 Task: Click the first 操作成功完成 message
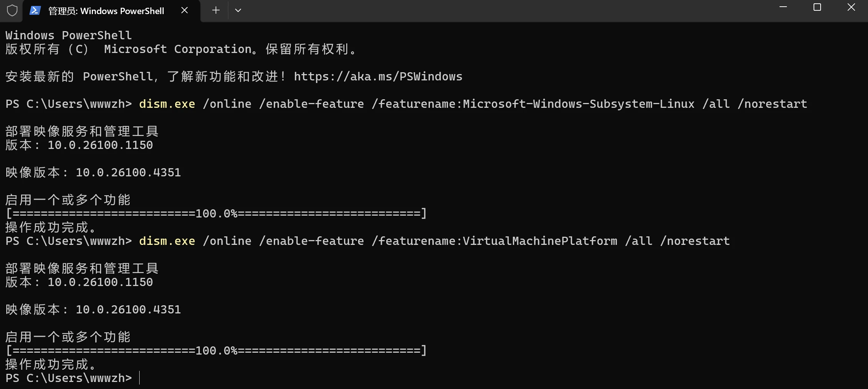pyautogui.click(x=51, y=227)
